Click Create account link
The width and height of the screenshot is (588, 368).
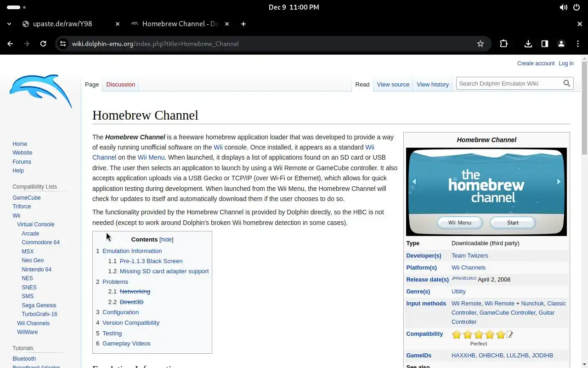[536, 63]
